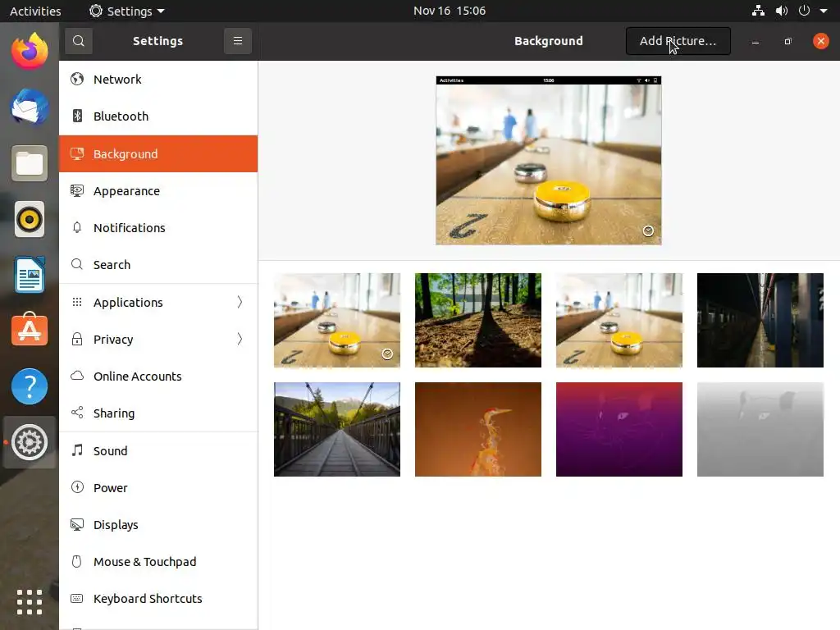The width and height of the screenshot is (840, 630).
Task: Select the Power text label
Action: tap(111, 487)
